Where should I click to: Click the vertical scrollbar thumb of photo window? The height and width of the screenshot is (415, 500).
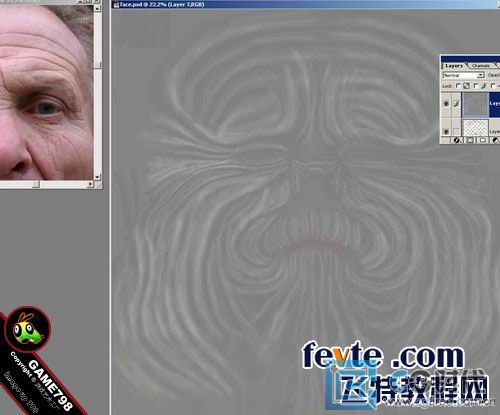[x=97, y=65]
